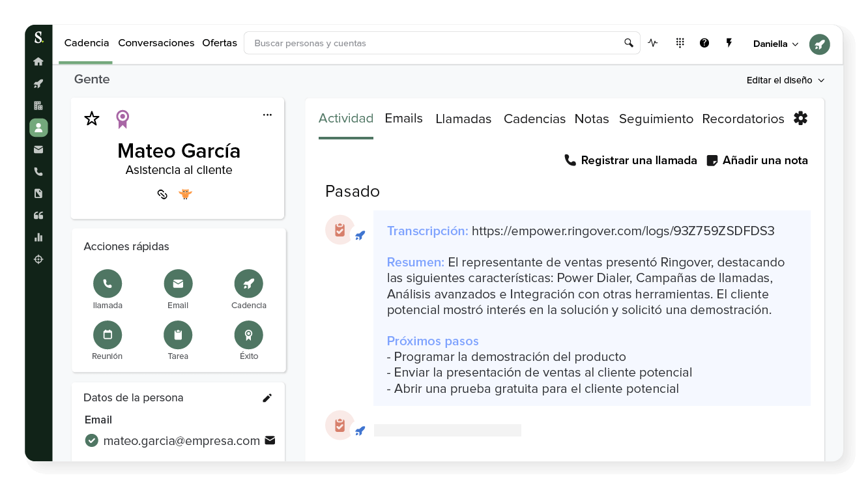This screenshot has height=486, width=868.
Task: Click the green verified checkmark beside the email
Action: click(x=91, y=440)
